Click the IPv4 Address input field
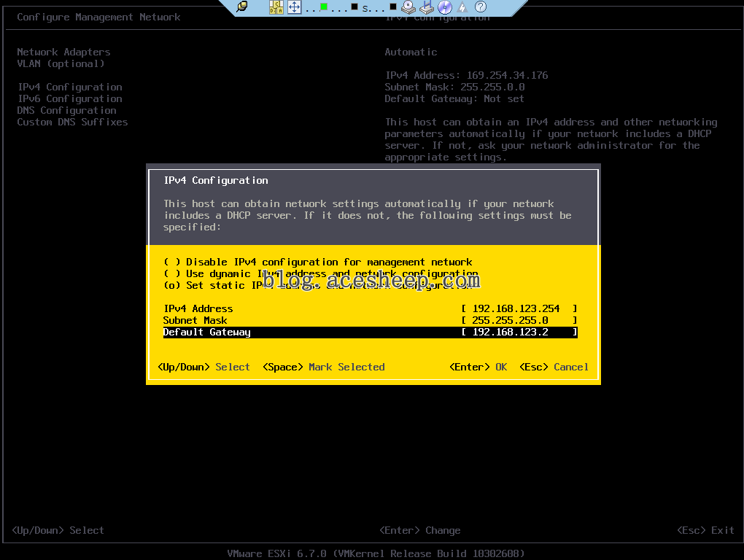The image size is (744, 560). [518, 308]
